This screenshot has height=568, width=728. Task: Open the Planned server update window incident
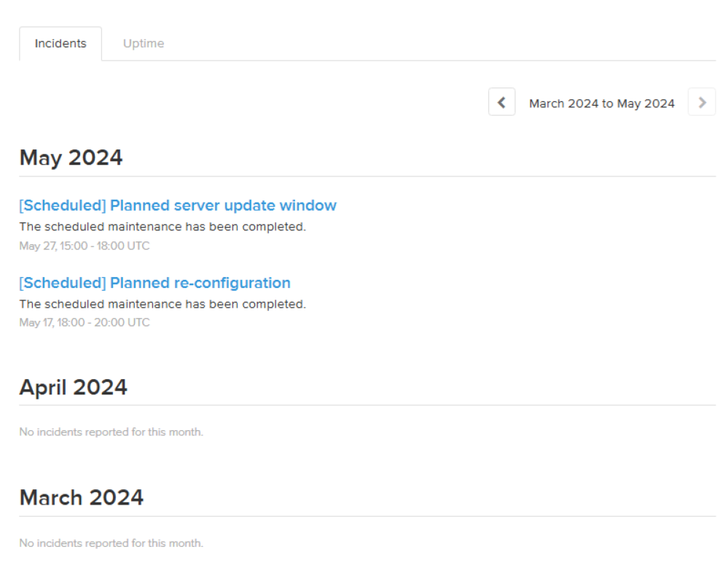point(178,206)
